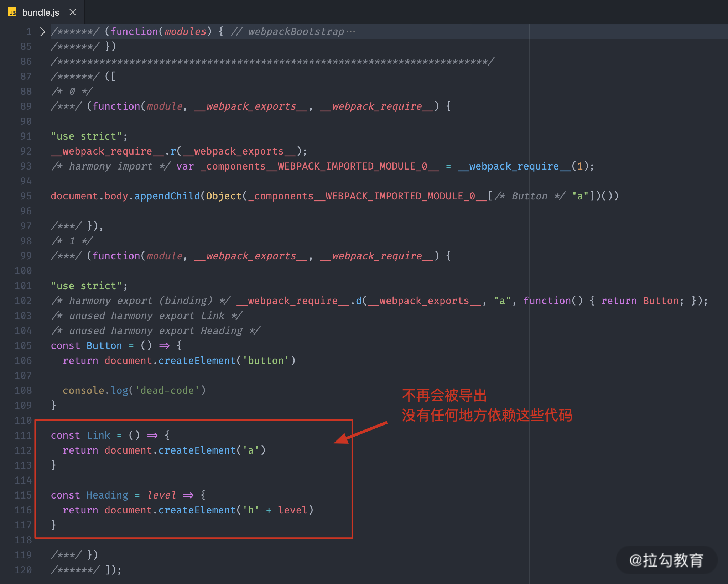Click line number 111 in the gutter
Viewport: 728px width, 584px height.
[x=24, y=436]
